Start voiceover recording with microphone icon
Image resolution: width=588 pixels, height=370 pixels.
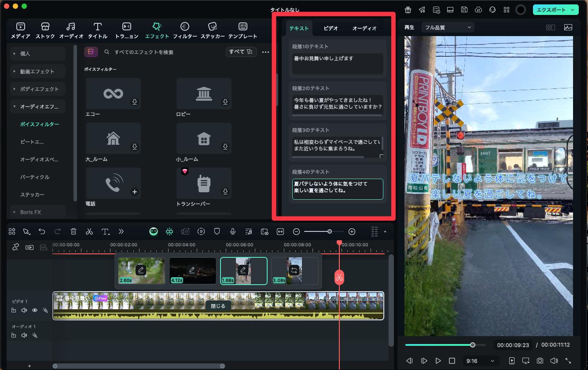point(233,231)
